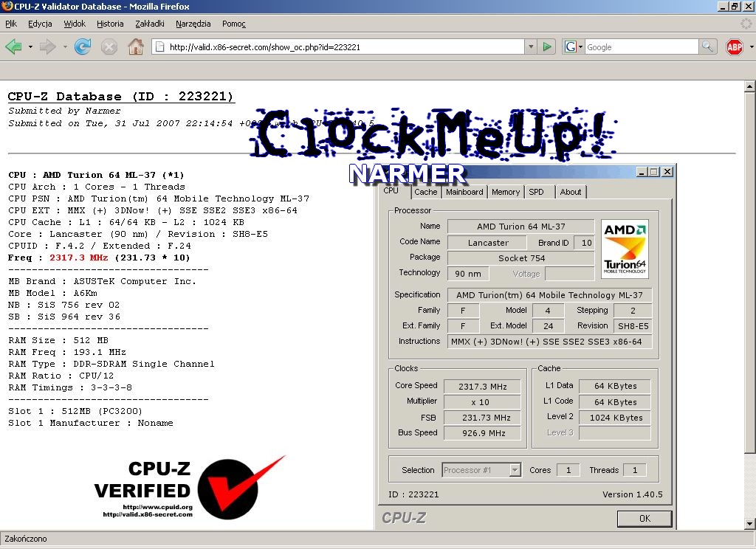Click the AMD Turion 64 logo image
The height and width of the screenshot is (549, 756).
click(x=625, y=249)
